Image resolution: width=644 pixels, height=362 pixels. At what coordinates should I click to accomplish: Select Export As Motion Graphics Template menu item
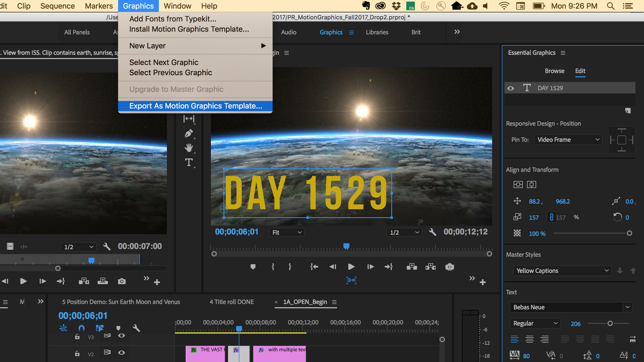(196, 105)
